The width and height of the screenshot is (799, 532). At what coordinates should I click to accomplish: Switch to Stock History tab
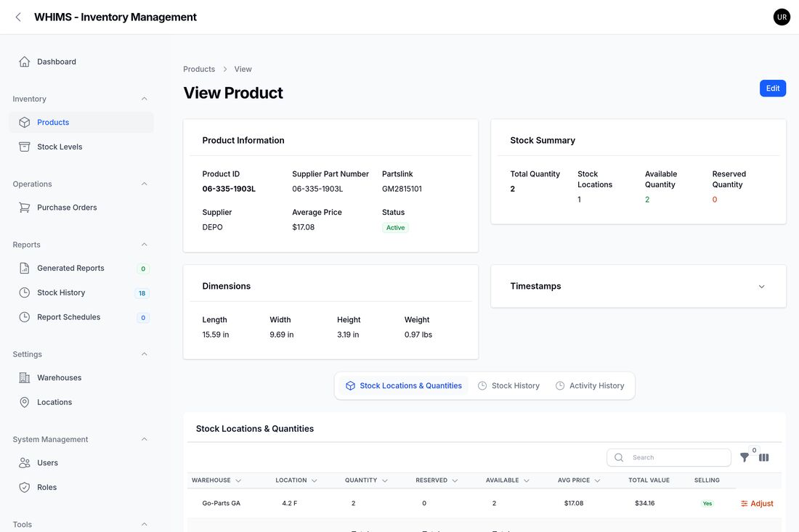click(x=508, y=386)
